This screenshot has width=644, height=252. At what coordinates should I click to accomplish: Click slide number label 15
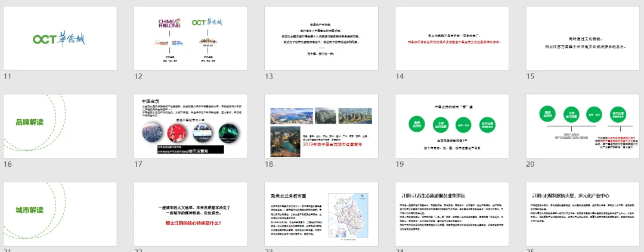530,76
